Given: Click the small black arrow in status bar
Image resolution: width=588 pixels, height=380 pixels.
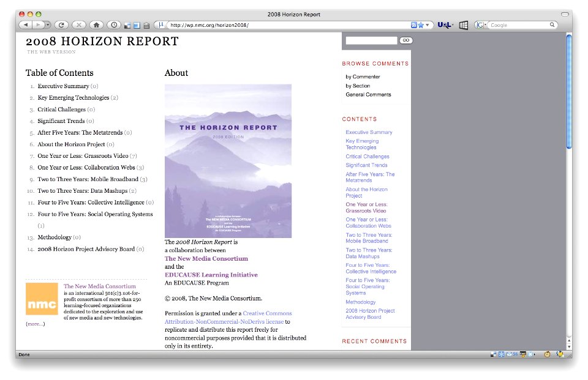Looking at the screenshot, I should (x=535, y=354).
